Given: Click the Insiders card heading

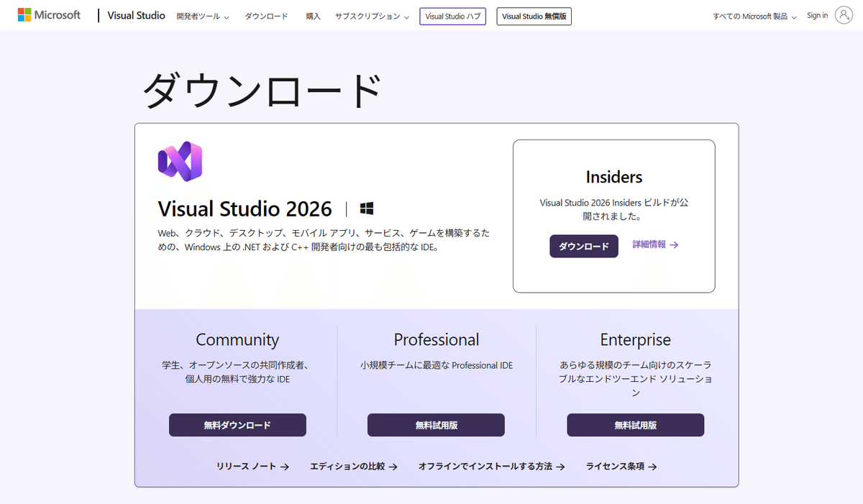Looking at the screenshot, I should [614, 177].
